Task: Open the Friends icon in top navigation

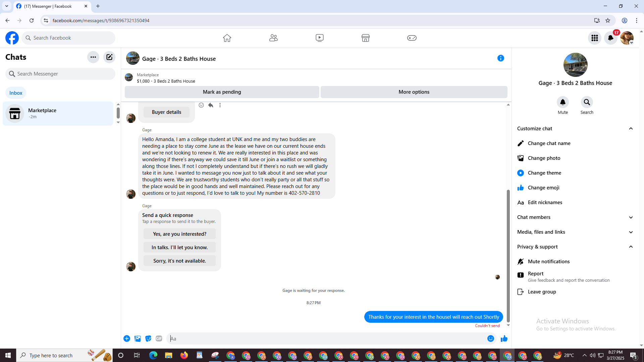Action: 273,38
